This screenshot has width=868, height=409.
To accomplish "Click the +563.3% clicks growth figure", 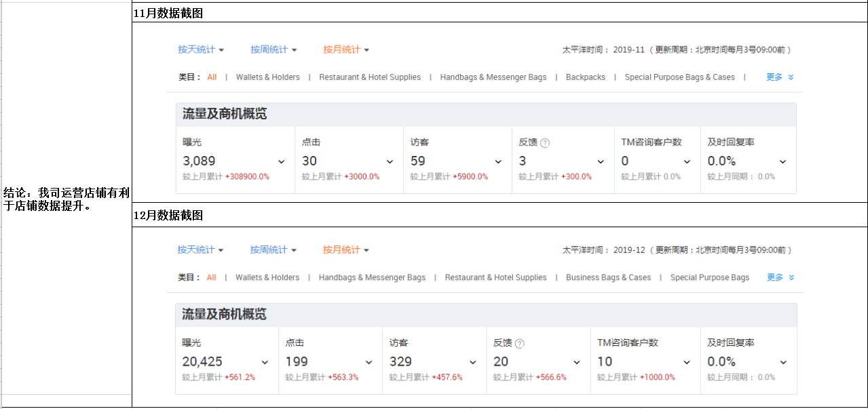I will pos(343,377).
